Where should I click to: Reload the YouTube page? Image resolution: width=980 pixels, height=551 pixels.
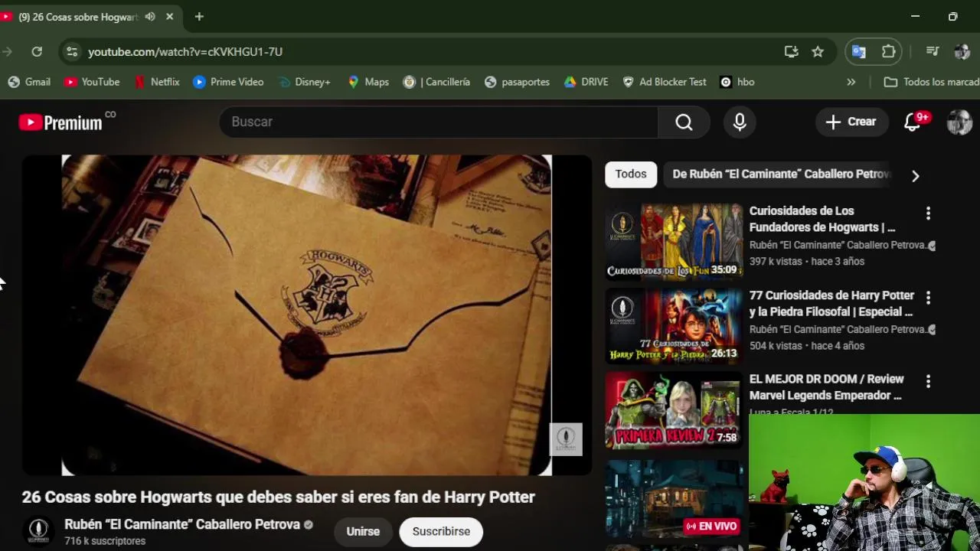37,51
